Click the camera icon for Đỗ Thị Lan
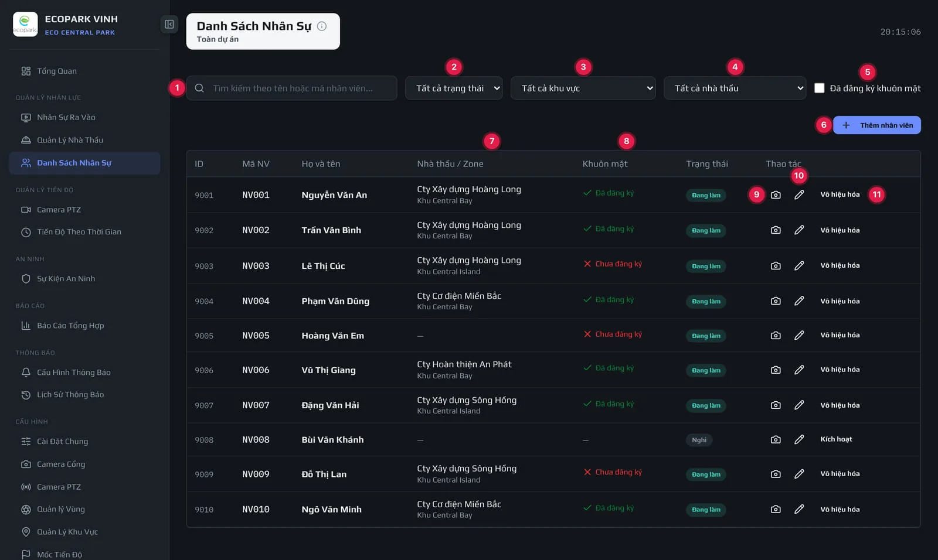 [776, 474]
